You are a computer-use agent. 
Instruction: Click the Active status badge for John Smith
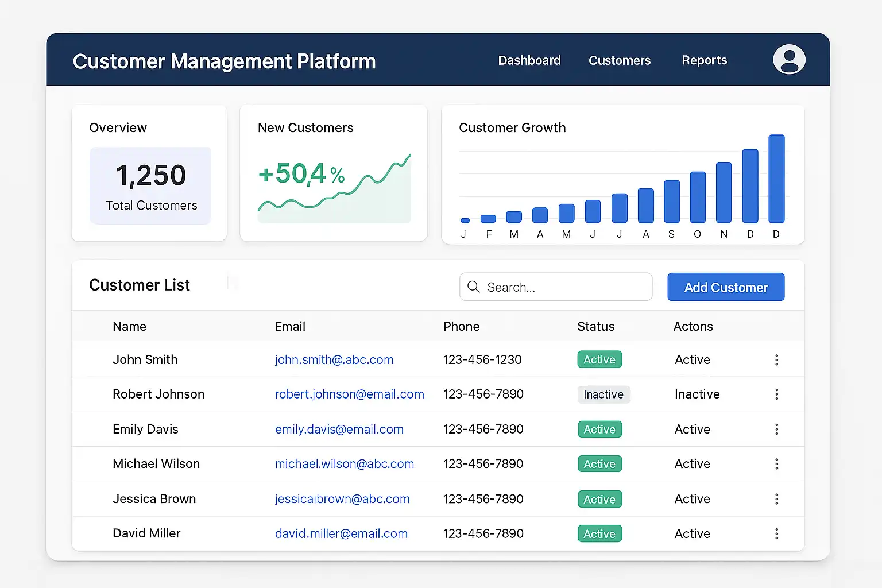click(599, 359)
